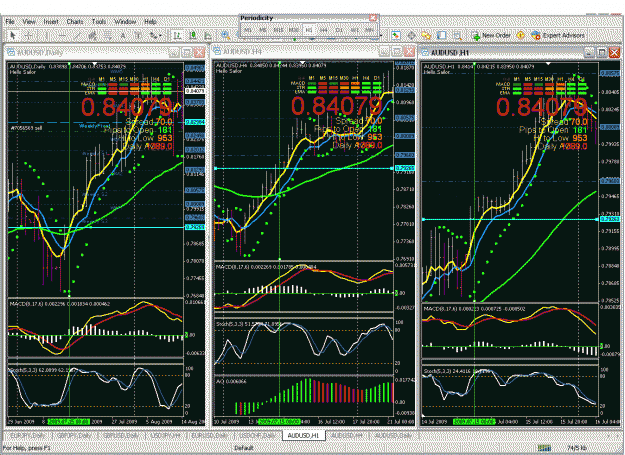625x455 pixels.
Task: Set periodicity to M15
Action: (x=278, y=30)
